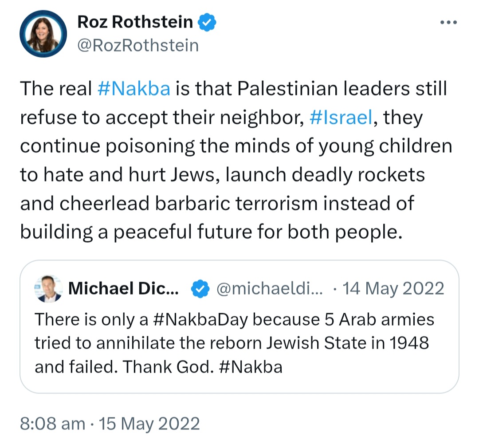The image size is (479, 448).
Task: Click Roz Rothstein's profile avatar
Action: 43,34
